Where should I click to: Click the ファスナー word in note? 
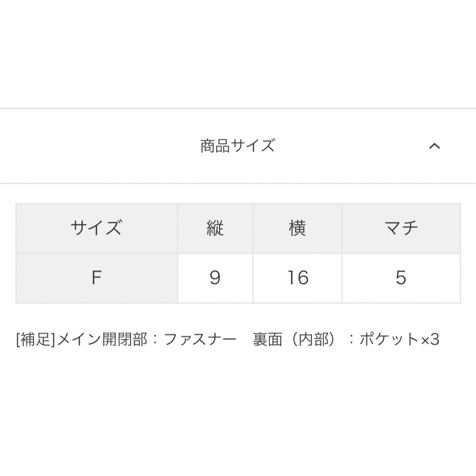pyautogui.click(x=201, y=339)
